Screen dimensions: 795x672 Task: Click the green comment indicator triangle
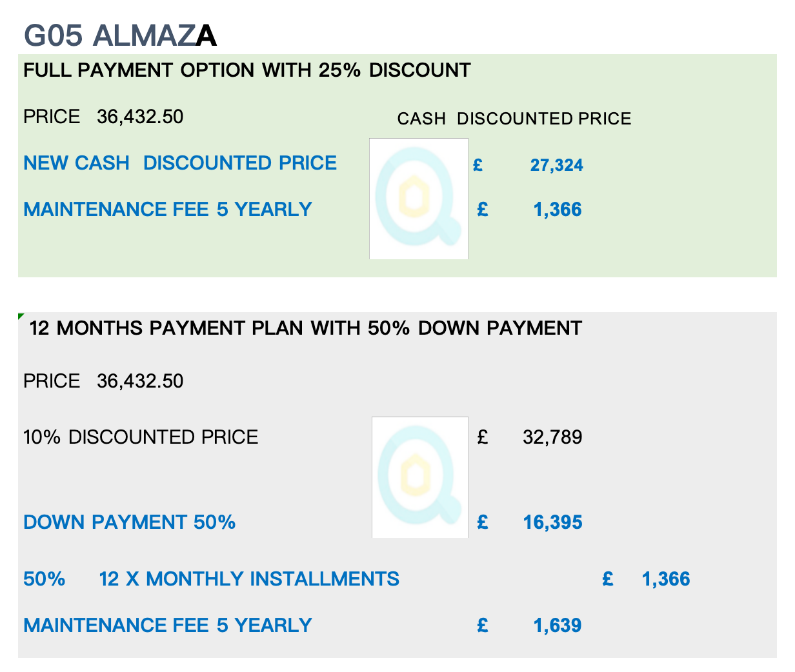[x=21, y=316]
